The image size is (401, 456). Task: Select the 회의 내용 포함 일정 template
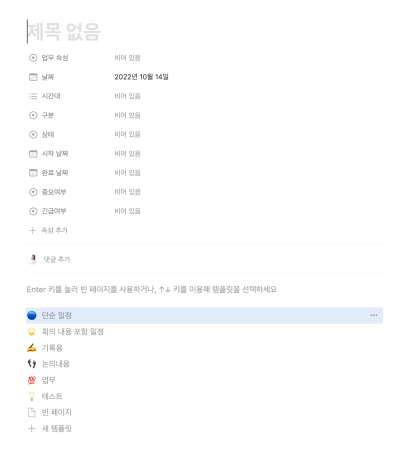204,332
